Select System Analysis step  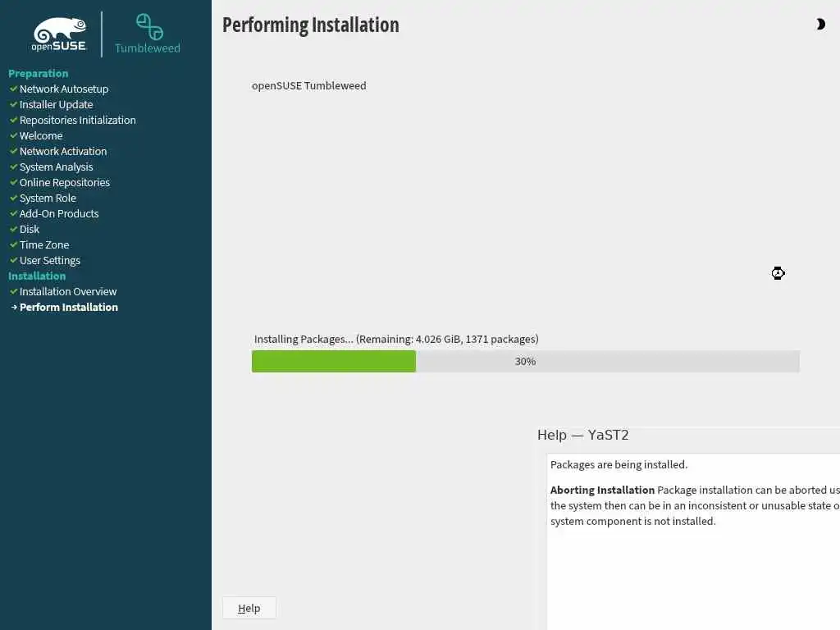[x=57, y=167]
